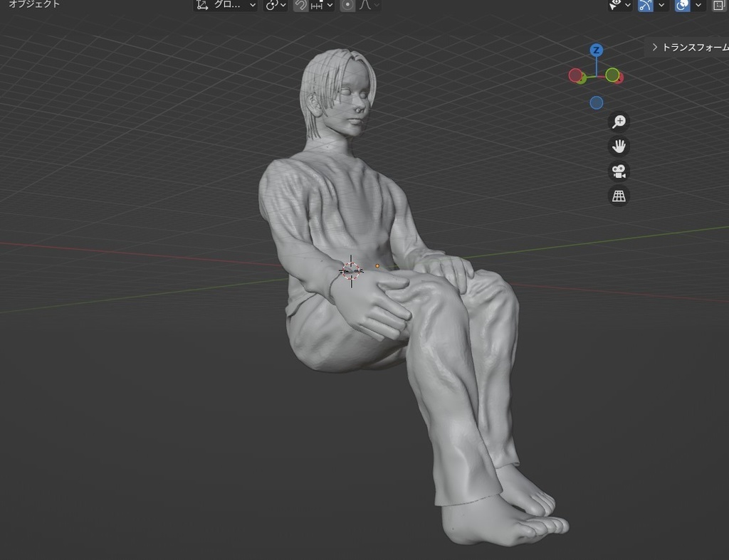Open the pivot point dropdown
Image resolution: width=729 pixels, height=560 pixels.
pyautogui.click(x=273, y=6)
